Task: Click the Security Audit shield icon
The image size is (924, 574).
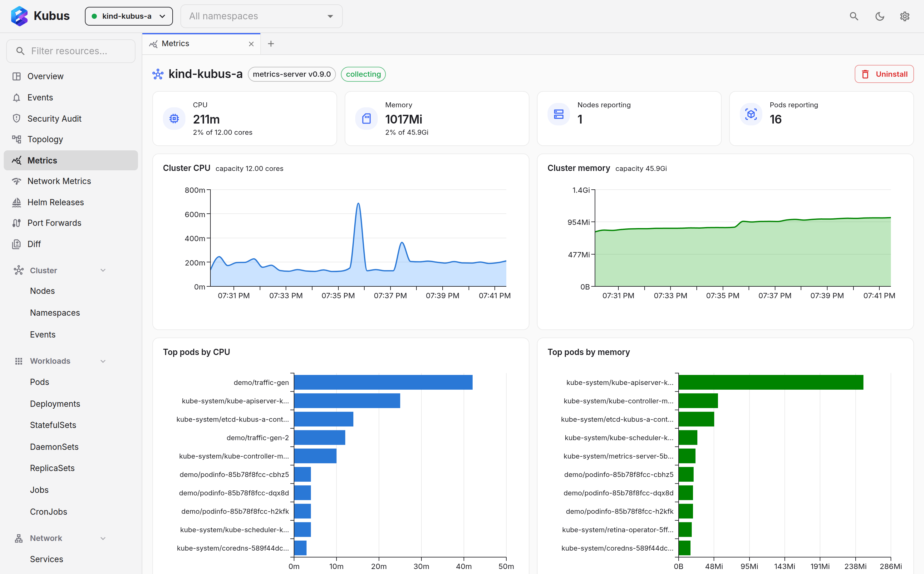Action: tap(16, 119)
